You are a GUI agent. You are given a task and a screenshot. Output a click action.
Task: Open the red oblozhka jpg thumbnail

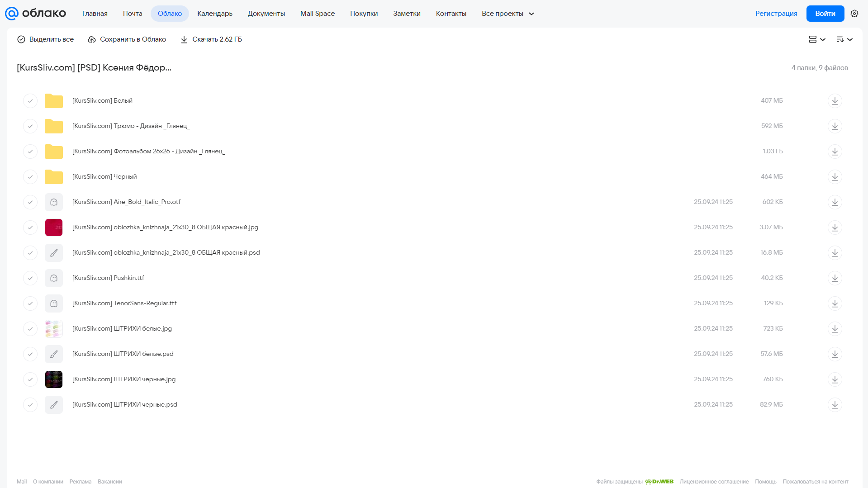coord(54,227)
